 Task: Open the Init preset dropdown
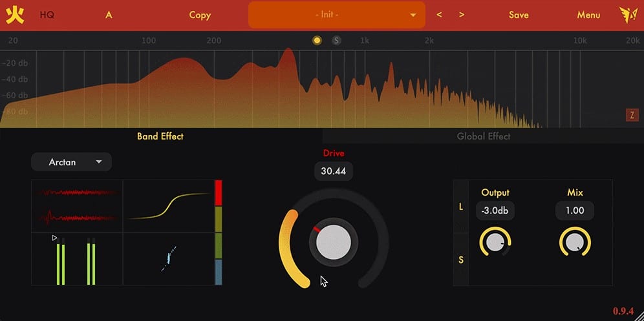pos(336,15)
